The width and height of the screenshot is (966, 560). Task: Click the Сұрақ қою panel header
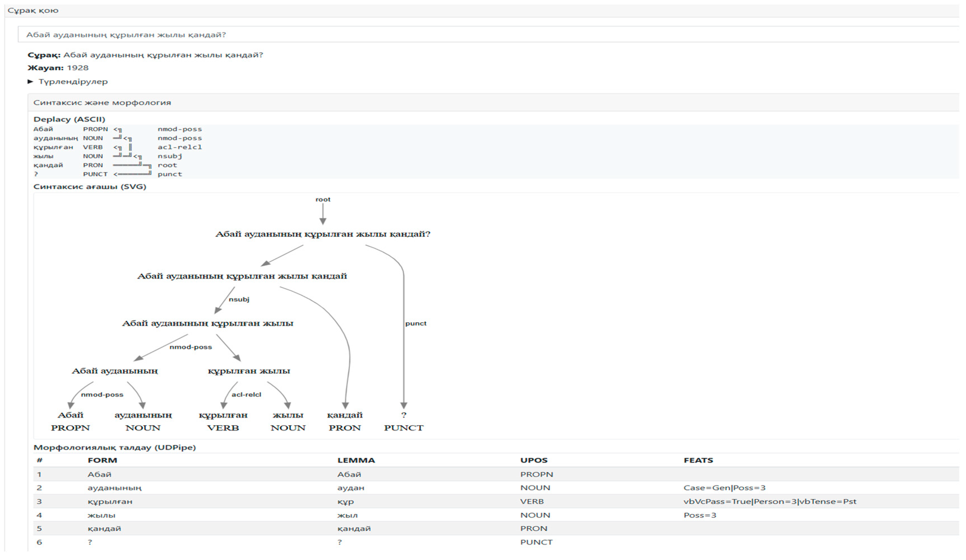click(33, 10)
